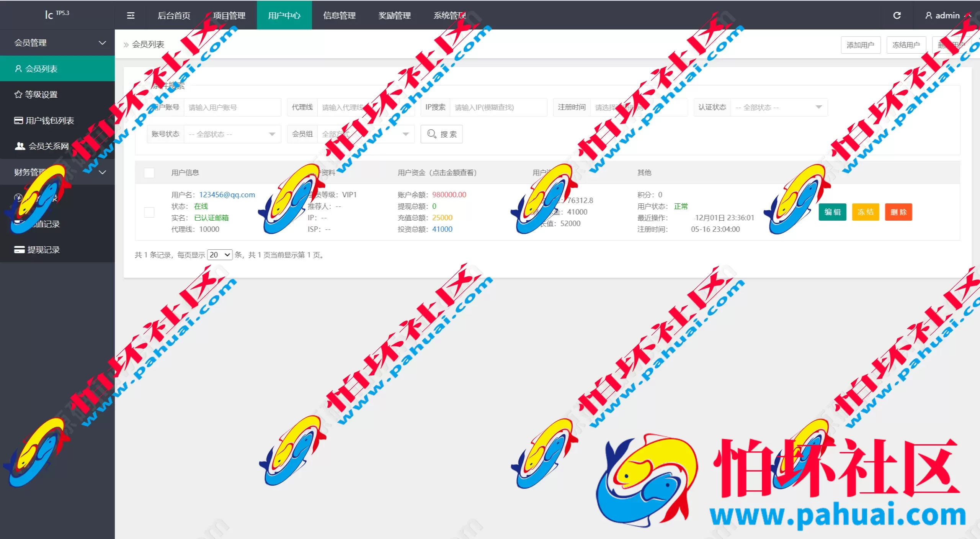Focus the 用户账号 input field
Screen dimensions: 980x539
pyautogui.click(x=233, y=107)
